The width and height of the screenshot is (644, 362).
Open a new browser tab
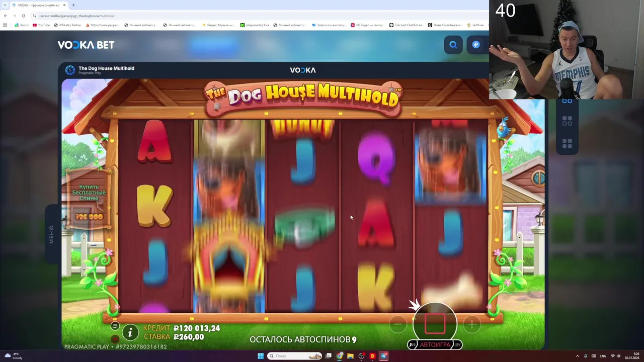click(x=73, y=5)
